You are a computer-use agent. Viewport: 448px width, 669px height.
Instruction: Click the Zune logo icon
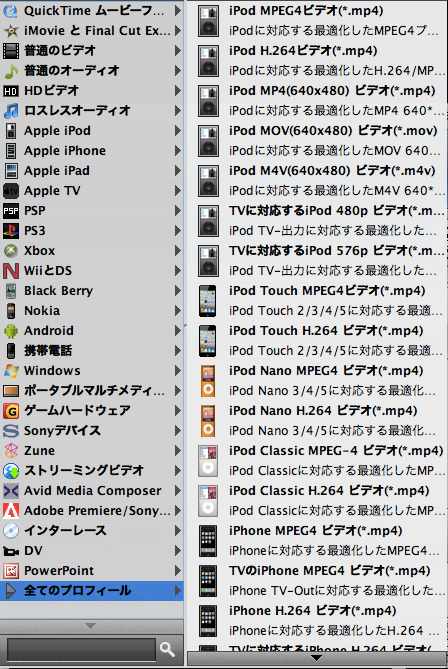tap(10, 451)
